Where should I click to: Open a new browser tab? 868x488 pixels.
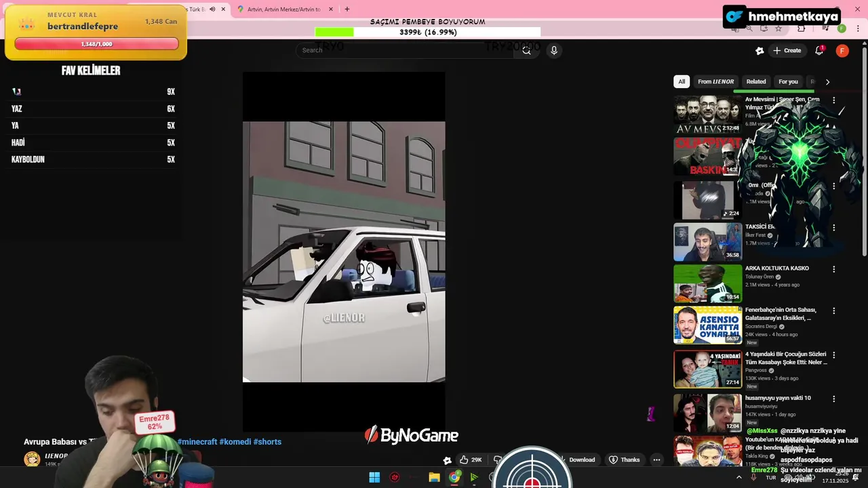[x=347, y=9]
